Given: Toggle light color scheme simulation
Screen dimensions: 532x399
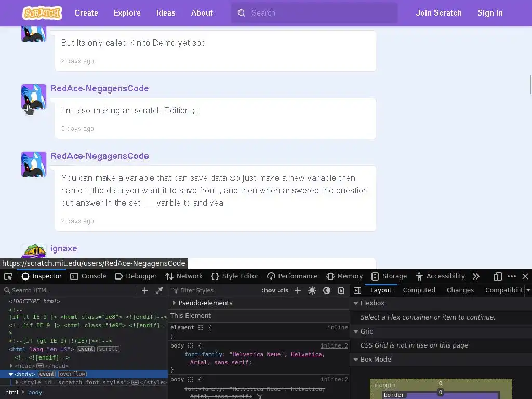Looking at the screenshot, I should coord(312,290).
